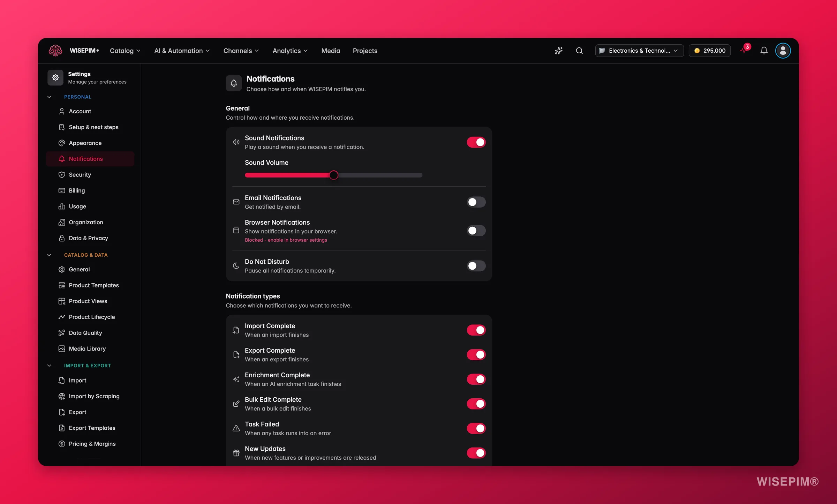Open Product Templates settings
Viewport: 837px width, 504px height.
point(90,285)
